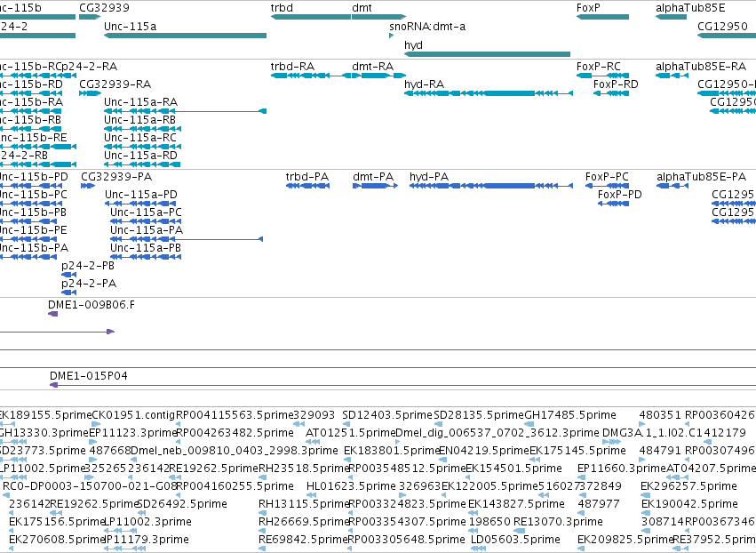Click the Unc-115a-PB protein feature
756x553 pixels.
click(x=146, y=257)
